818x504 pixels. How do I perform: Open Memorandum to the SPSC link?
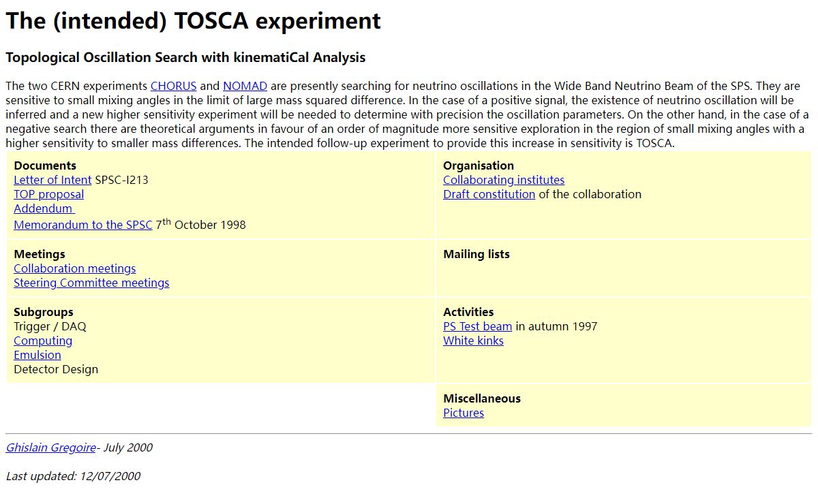[82, 225]
